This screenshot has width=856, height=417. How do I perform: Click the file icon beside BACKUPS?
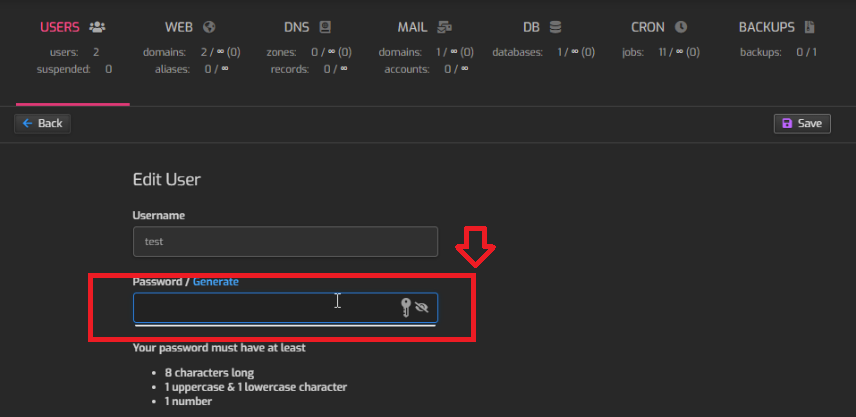click(x=808, y=27)
